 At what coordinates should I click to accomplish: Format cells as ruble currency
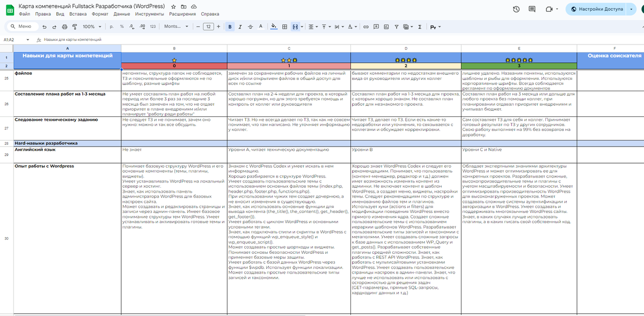(x=111, y=26)
